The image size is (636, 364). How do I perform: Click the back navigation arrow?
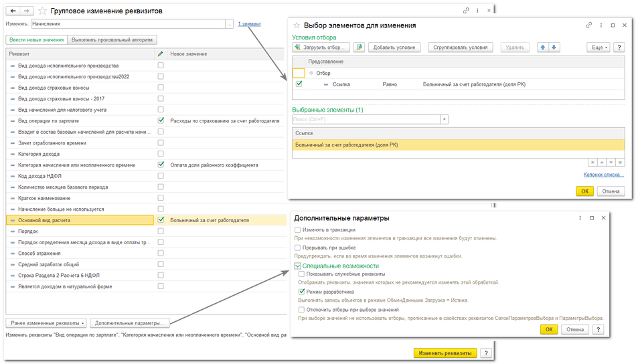coord(13,11)
